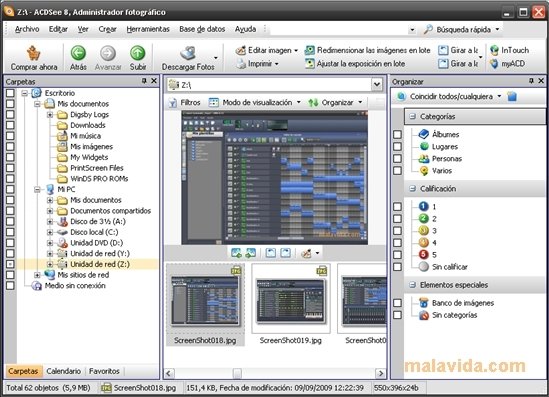
Task: Select the Mis imágenes folder
Action: click(91, 146)
